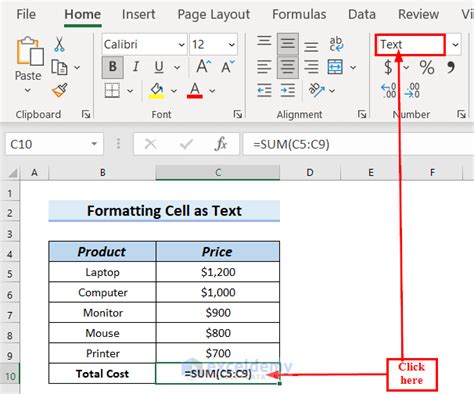The width and height of the screenshot is (474, 394).
Task: Click Increase Indent
Action: click(x=288, y=90)
